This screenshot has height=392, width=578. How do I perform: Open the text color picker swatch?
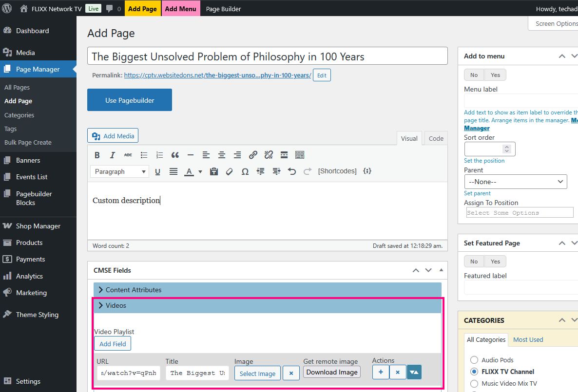point(189,171)
